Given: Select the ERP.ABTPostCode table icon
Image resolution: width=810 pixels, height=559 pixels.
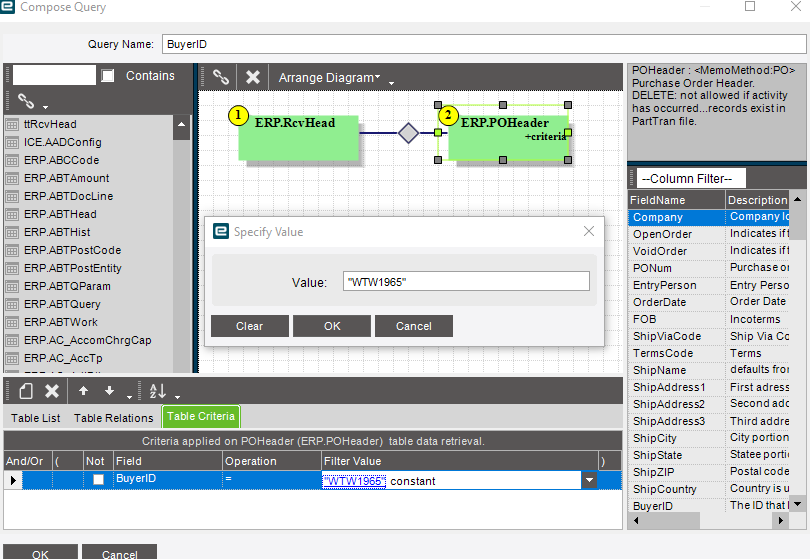Looking at the screenshot, I should pos(12,251).
